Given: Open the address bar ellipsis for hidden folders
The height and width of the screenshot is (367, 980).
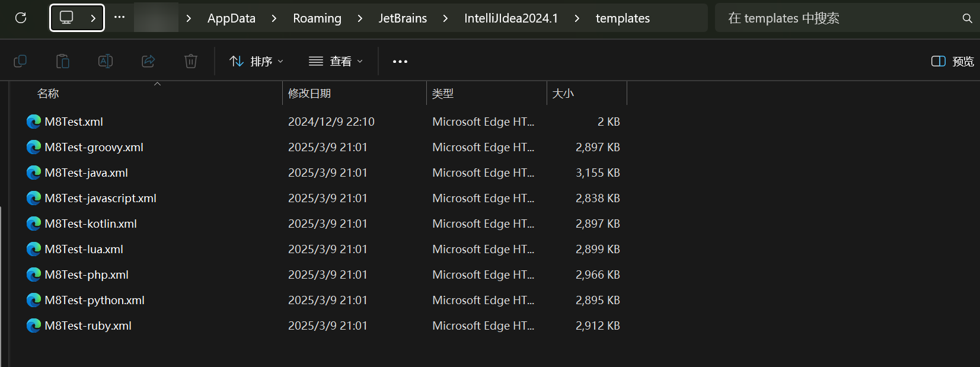Looking at the screenshot, I should click(119, 17).
